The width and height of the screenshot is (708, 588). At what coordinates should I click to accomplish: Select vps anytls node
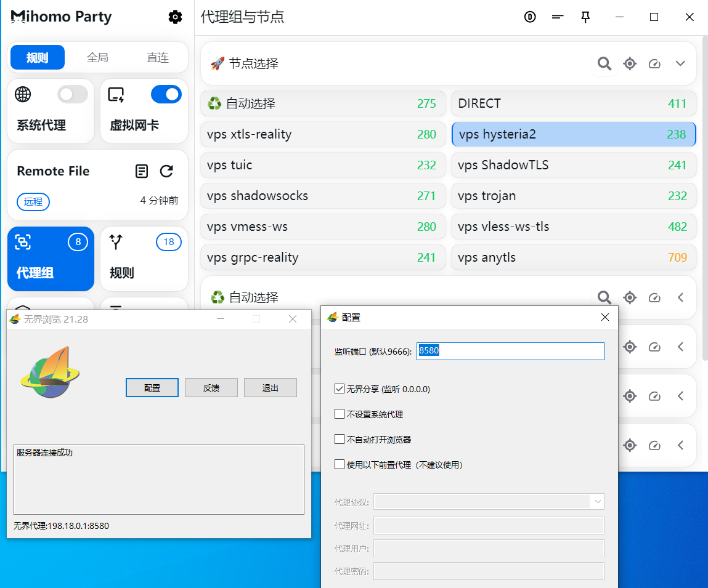[x=574, y=257]
